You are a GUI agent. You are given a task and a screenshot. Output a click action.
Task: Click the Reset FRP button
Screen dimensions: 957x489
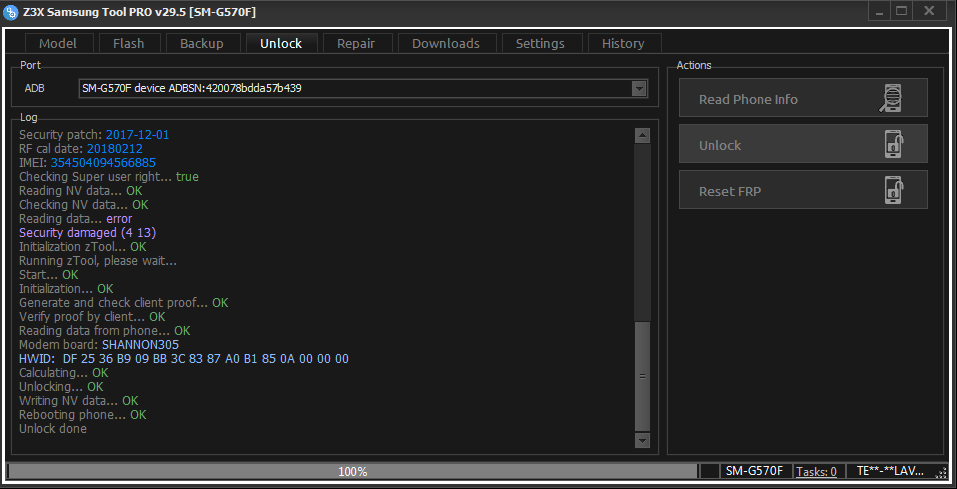pyautogui.click(x=803, y=190)
